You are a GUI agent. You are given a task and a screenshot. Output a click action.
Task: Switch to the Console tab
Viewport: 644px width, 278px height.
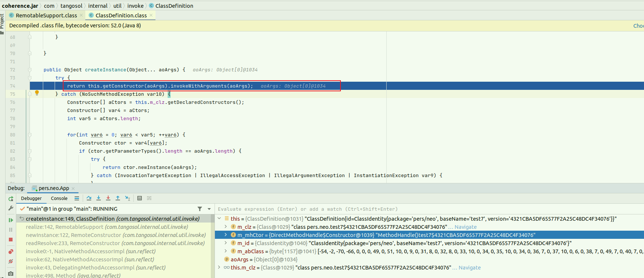pyautogui.click(x=59, y=199)
